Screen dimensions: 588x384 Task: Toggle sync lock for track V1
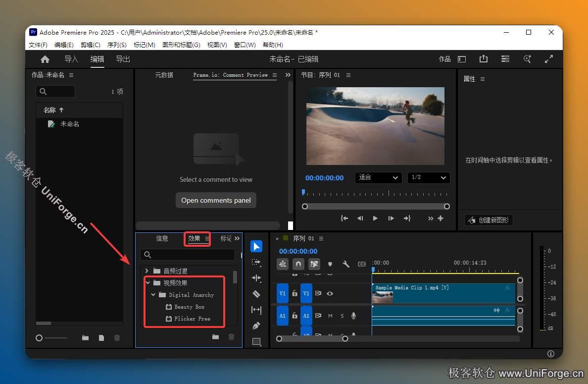318,293
